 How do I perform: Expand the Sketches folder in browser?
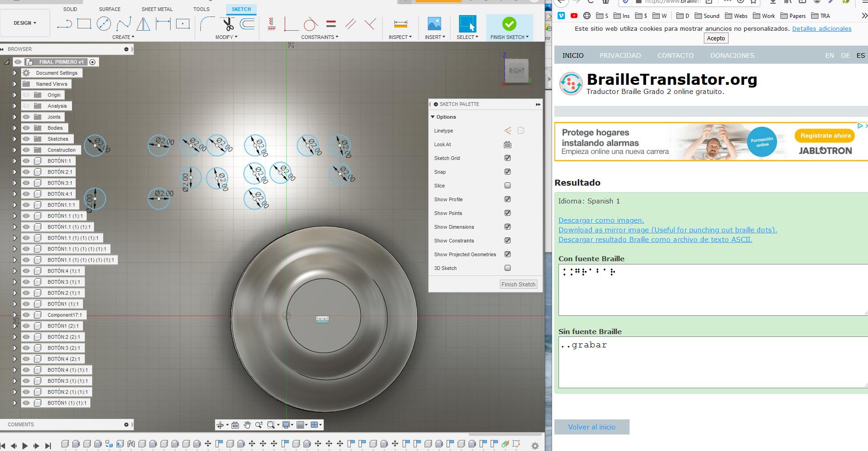coord(14,139)
